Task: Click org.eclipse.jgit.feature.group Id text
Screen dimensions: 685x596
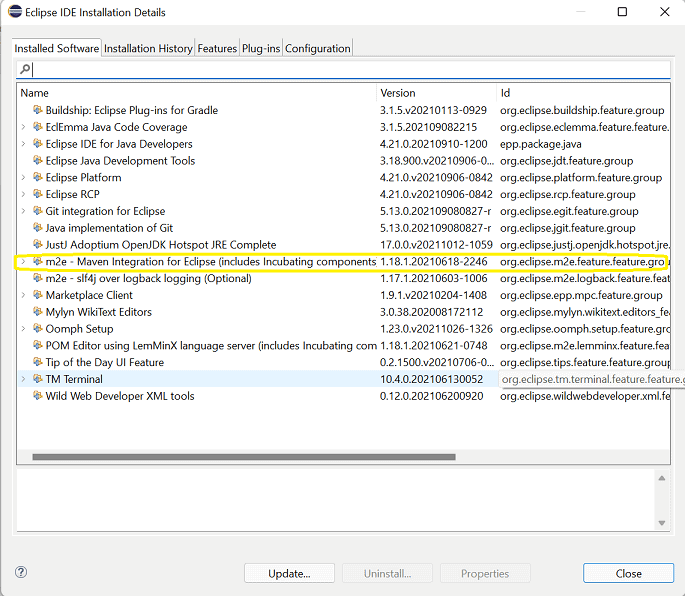Action: click(x=567, y=228)
